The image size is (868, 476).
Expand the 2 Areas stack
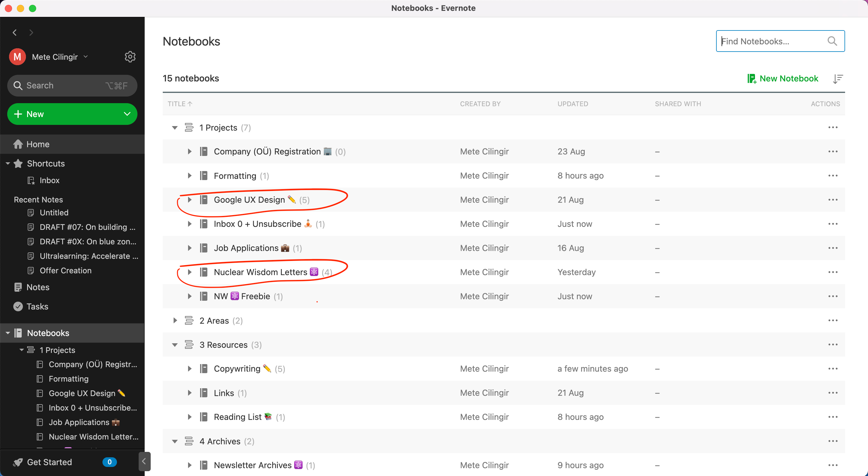175,320
